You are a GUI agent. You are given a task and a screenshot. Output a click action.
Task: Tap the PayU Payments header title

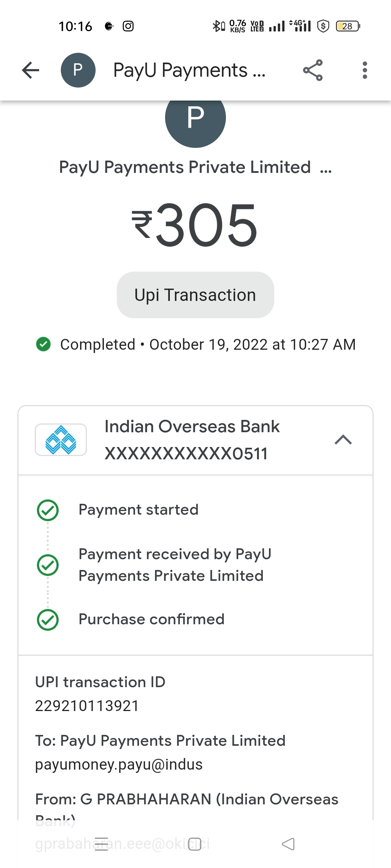pyautogui.click(x=189, y=70)
